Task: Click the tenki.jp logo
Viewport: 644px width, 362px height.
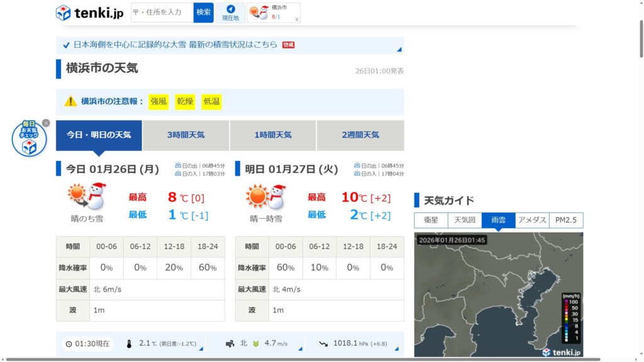Action: point(89,13)
